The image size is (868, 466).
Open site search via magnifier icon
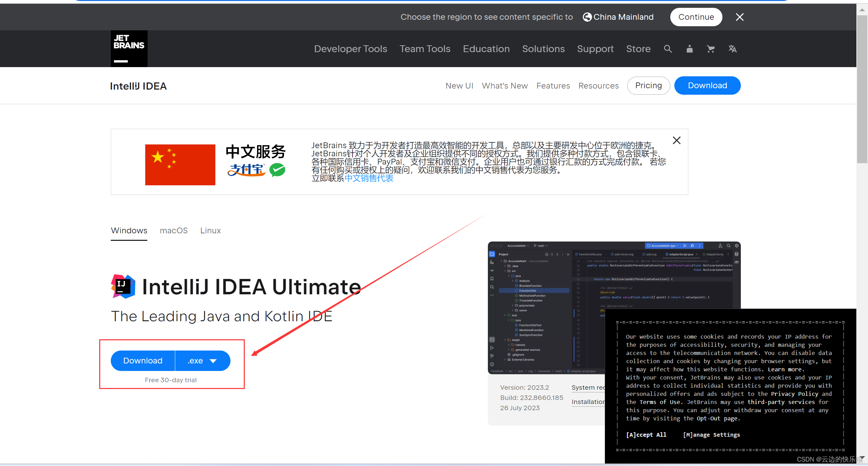(668, 49)
